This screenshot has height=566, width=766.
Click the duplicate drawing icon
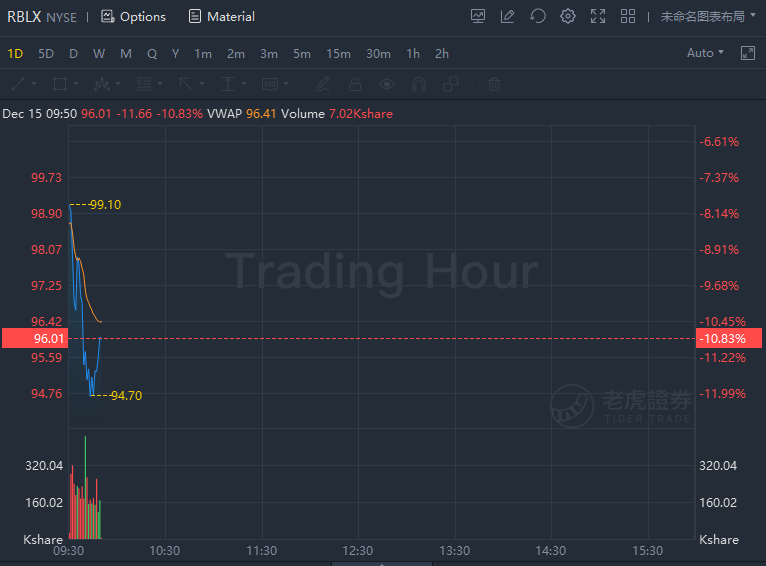pos(450,84)
